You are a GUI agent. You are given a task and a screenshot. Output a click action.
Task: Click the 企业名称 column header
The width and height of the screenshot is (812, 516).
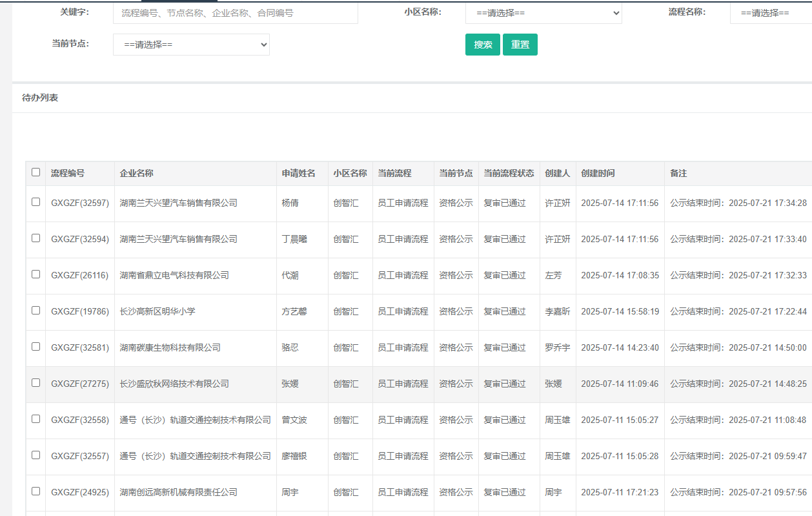[x=136, y=174]
